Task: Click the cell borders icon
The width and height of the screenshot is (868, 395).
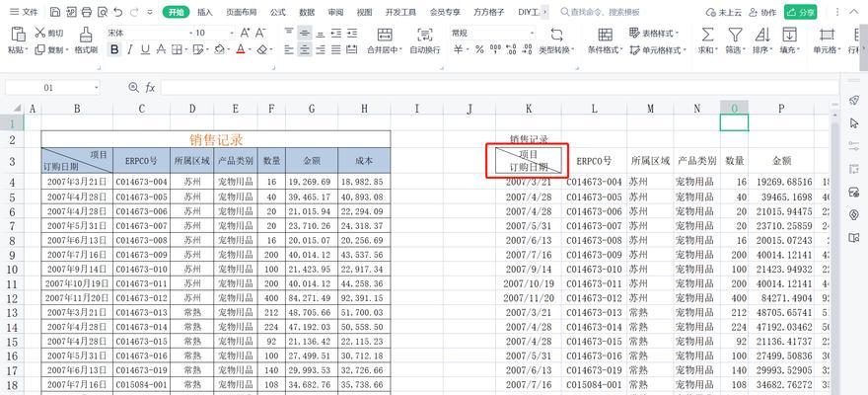Action: pyautogui.click(x=176, y=49)
